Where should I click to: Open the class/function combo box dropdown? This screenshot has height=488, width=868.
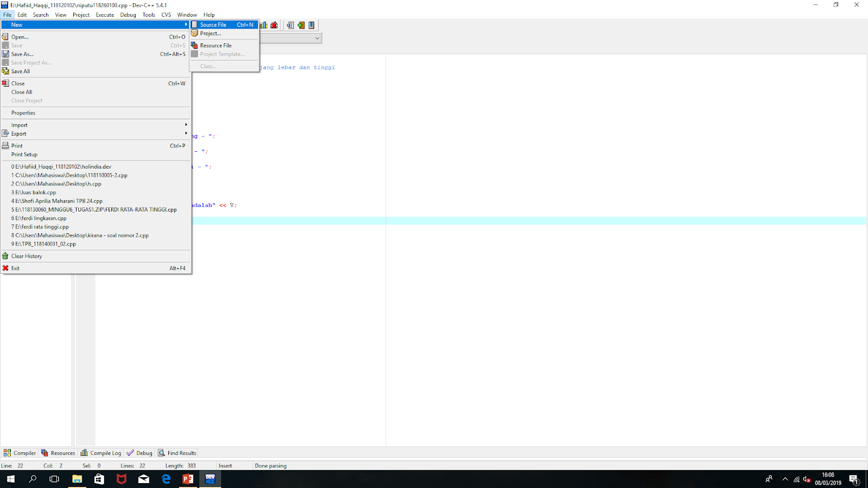pos(317,38)
